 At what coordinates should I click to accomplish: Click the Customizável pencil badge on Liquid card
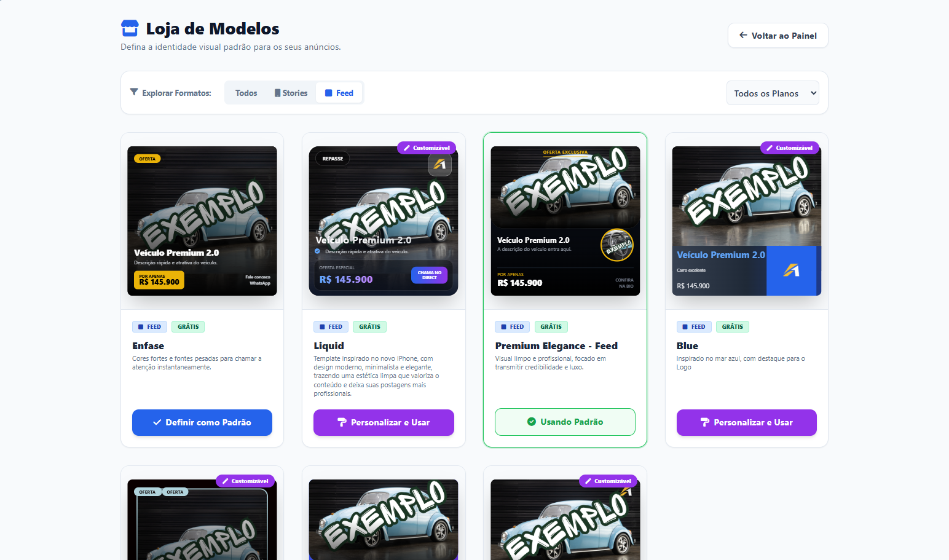427,148
